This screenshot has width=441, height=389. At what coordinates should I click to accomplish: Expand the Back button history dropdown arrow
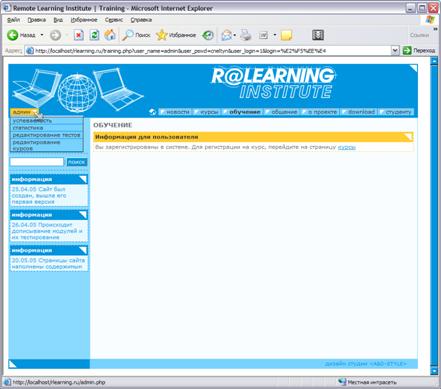[x=42, y=35]
